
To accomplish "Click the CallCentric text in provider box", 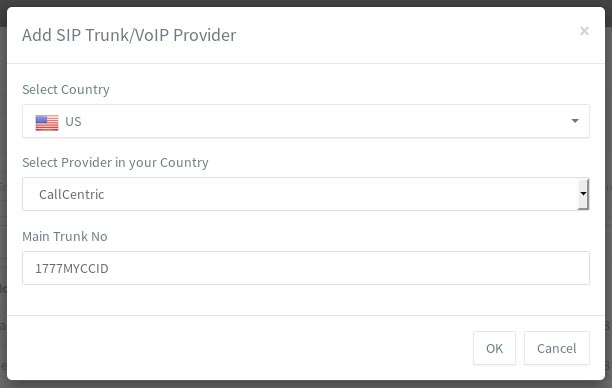I will click(x=71, y=194).
